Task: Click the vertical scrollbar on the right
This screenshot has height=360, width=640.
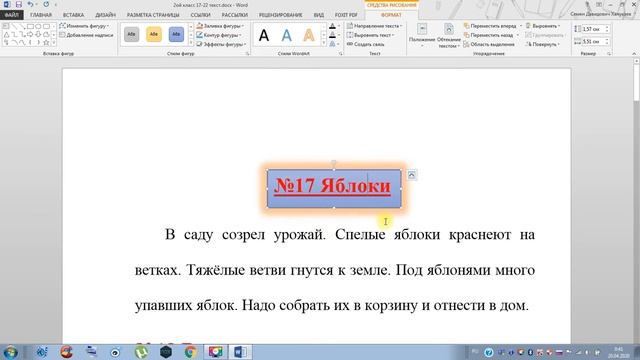Action: click(x=636, y=200)
